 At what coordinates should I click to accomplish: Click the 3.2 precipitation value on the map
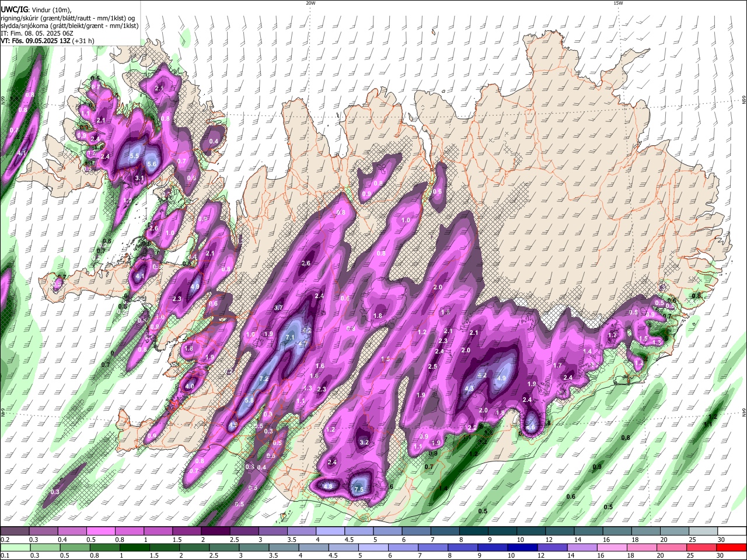point(364,442)
